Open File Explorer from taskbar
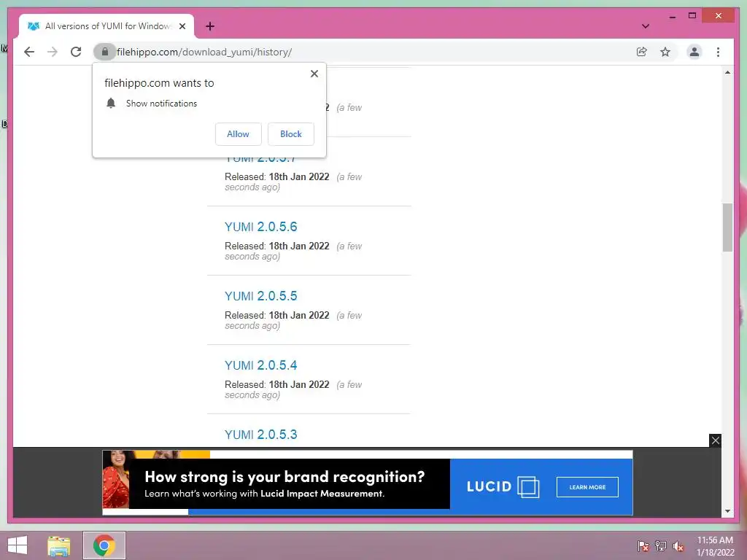Viewport: 747px width, 560px height. [59, 545]
